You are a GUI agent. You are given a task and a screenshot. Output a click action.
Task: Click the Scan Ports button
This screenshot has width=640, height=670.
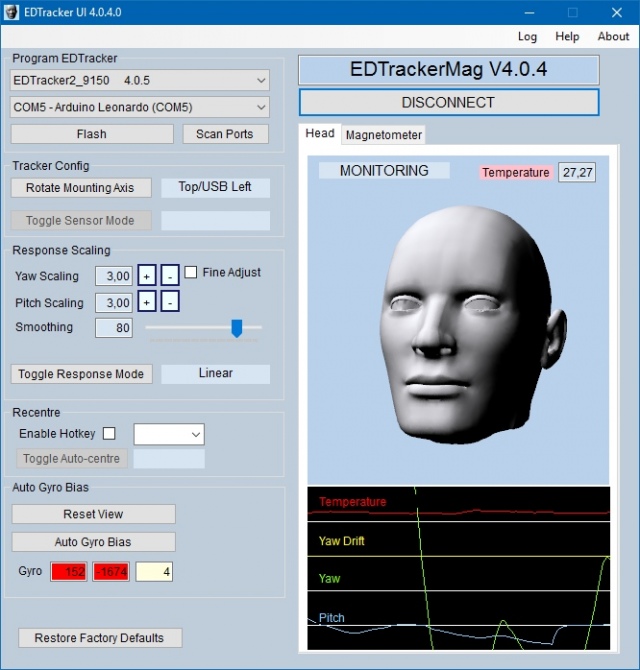pyautogui.click(x=225, y=134)
